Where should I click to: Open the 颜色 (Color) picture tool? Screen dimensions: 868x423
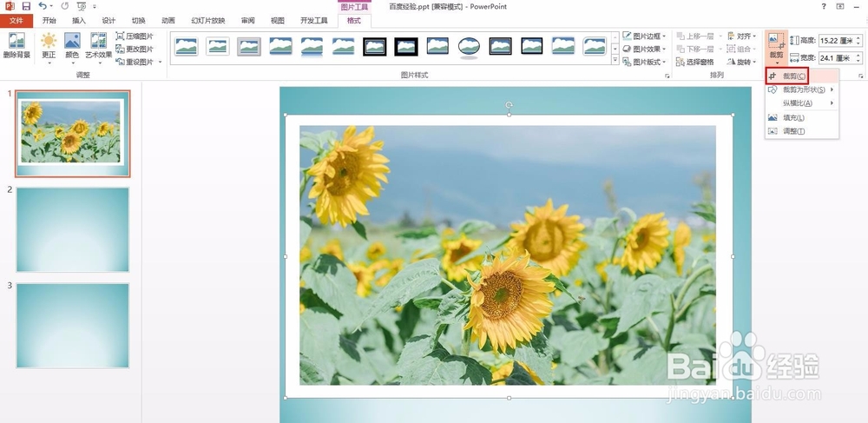[72, 48]
